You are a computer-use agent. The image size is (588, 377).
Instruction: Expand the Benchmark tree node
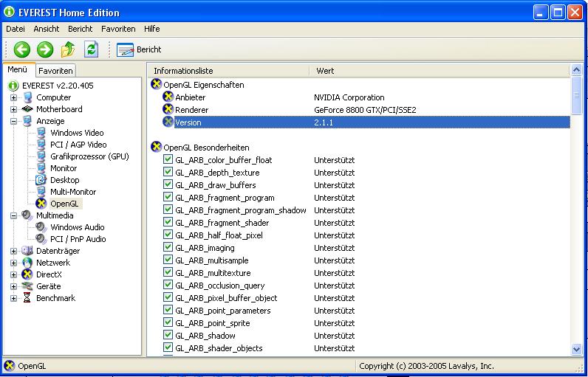[13, 298]
